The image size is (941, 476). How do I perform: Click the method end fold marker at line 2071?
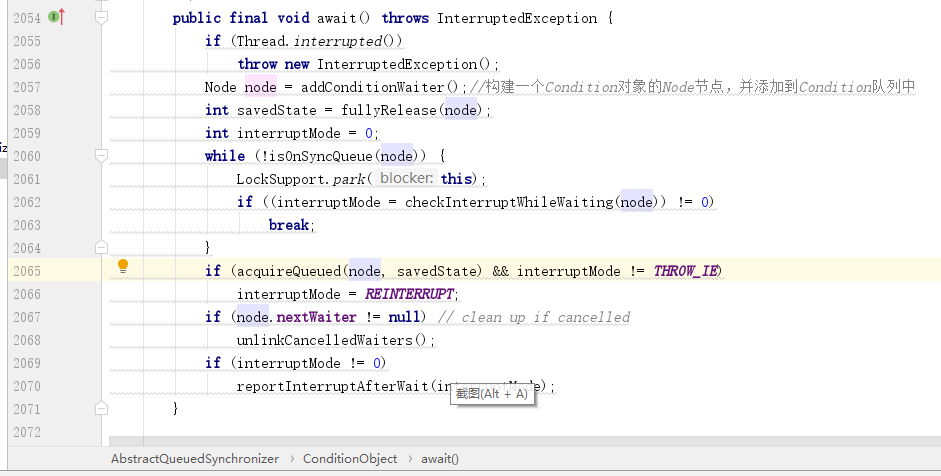(101, 409)
